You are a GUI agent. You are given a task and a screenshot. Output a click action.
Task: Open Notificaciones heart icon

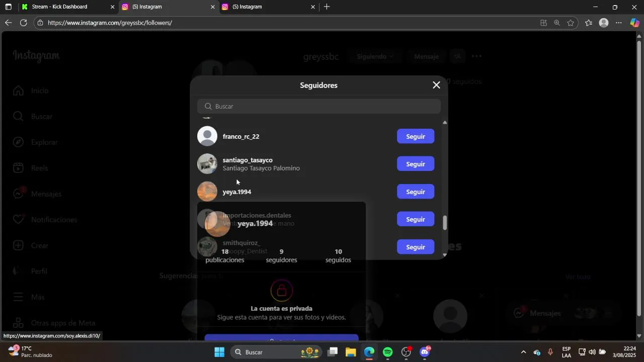[18, 220]
